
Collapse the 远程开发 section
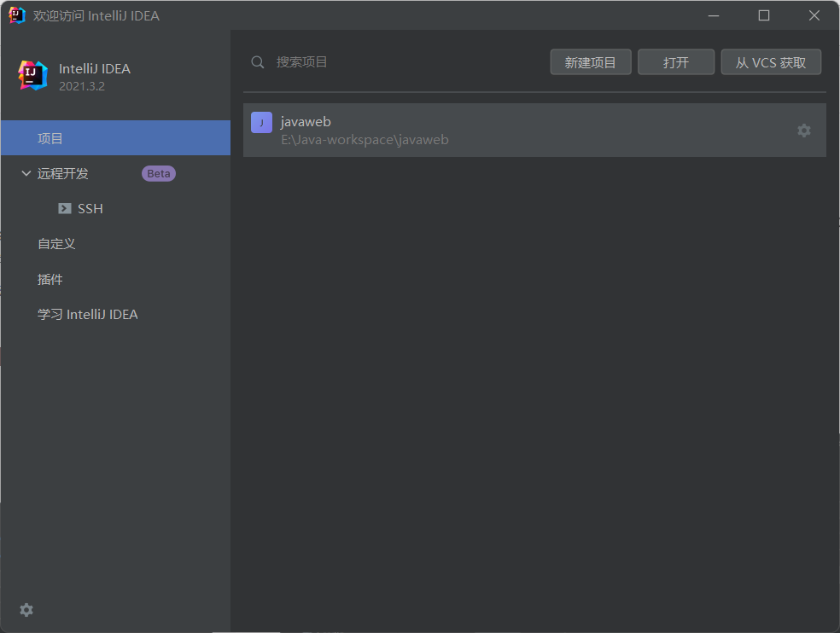[26, 173]
